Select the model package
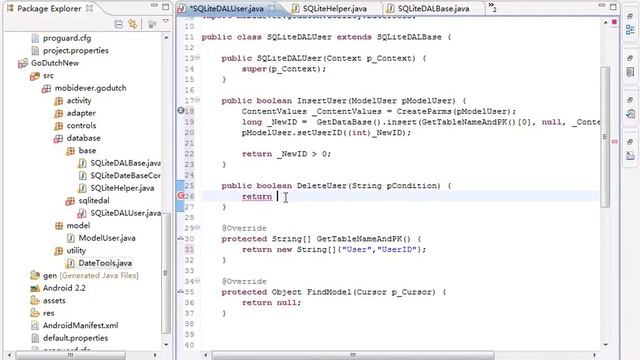The image size is (640, 360). tap(78, 226)
